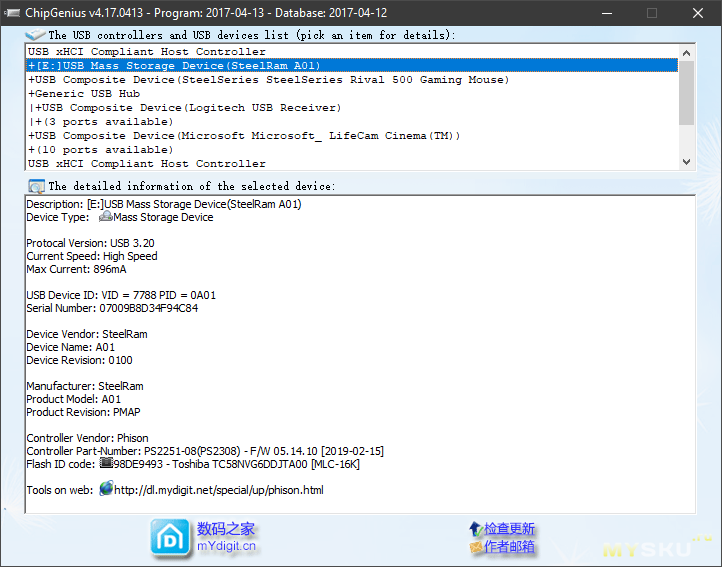Click the Max Current: 896mA line
Screen dimensions: 722x567
(76, 269)
